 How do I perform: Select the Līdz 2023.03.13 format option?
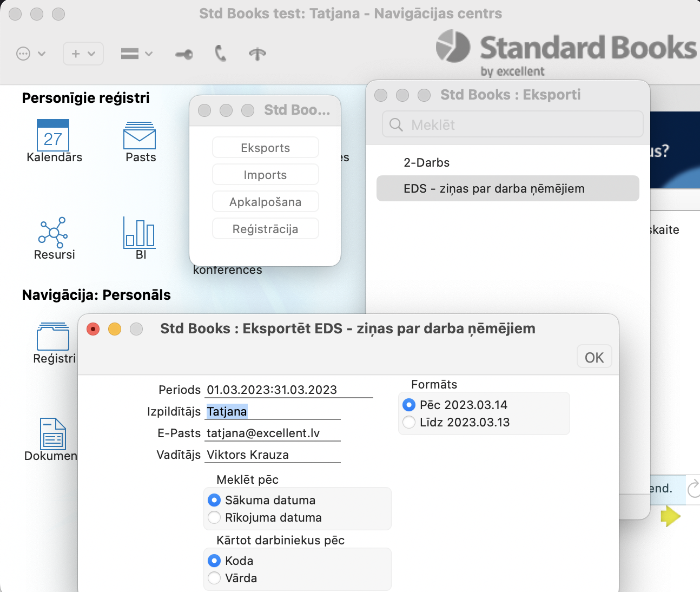tap(410, 422)
